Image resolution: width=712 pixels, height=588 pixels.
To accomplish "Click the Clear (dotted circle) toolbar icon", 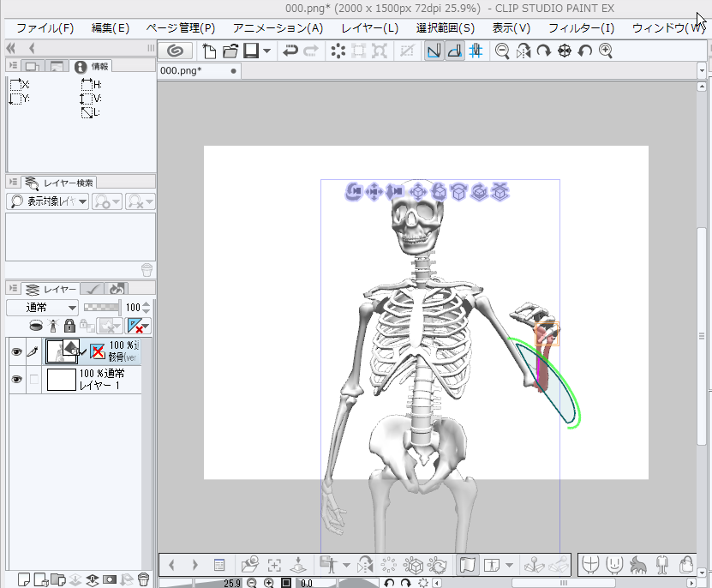I will point(338,51).
